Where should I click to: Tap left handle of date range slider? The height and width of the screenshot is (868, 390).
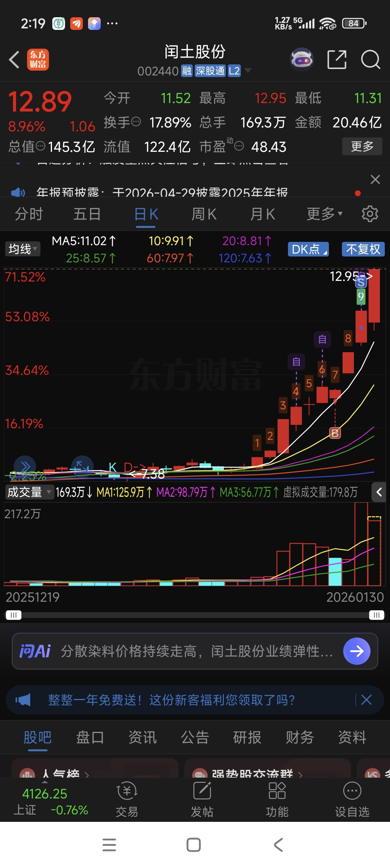[x=13, y=615]
